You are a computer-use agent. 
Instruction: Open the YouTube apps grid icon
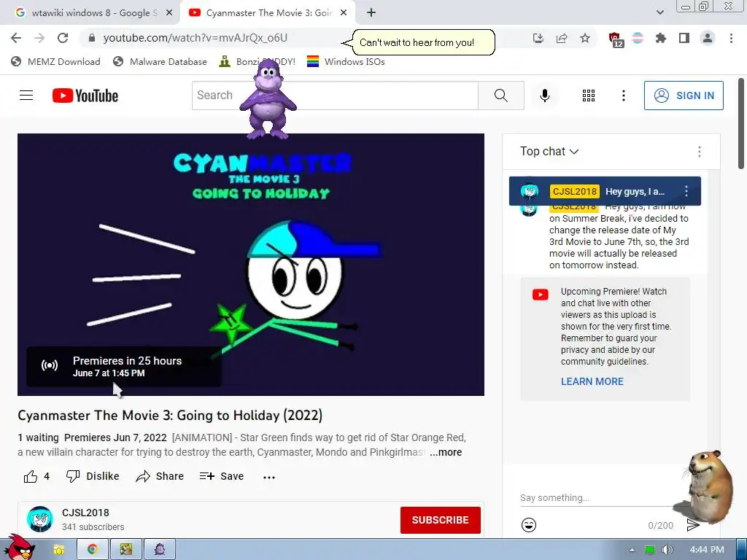coord(589,96)
